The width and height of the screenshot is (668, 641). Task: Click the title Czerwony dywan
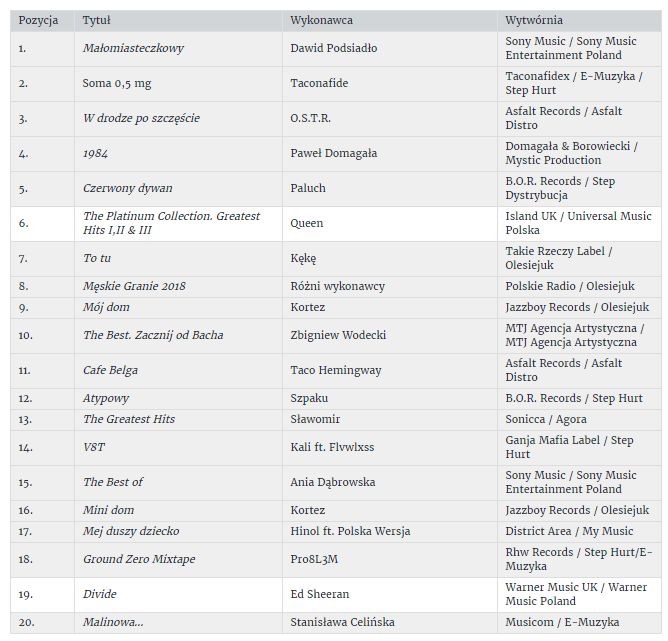click(128, 188)
